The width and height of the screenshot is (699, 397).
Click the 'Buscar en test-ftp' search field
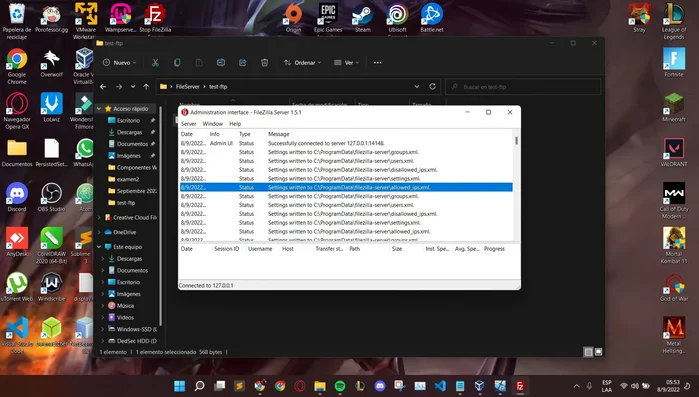tap(523, 86)
